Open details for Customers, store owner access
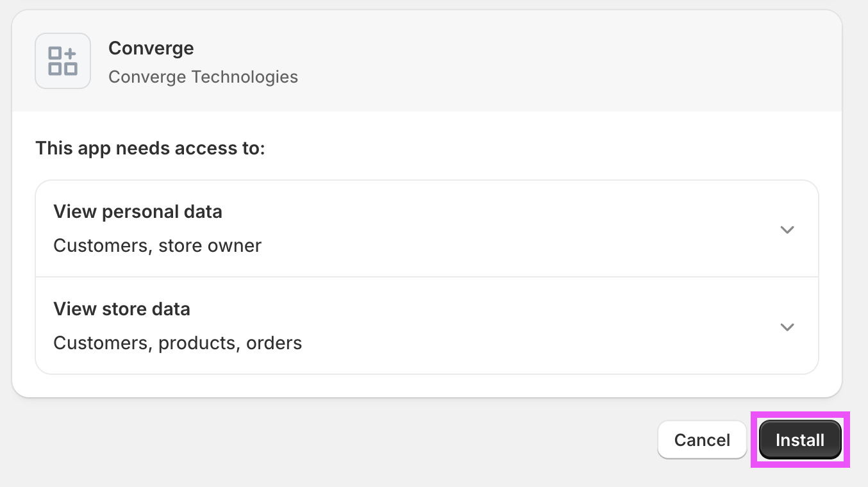 tap(787, 229)
